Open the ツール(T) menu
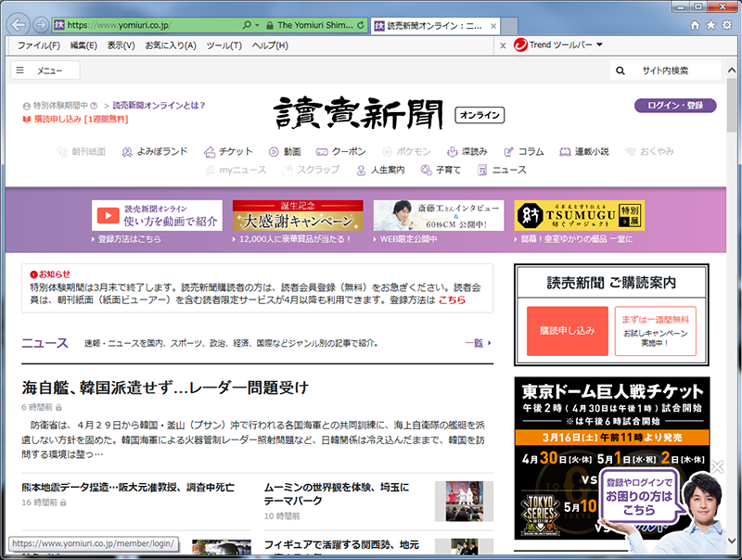 point(224,45)
